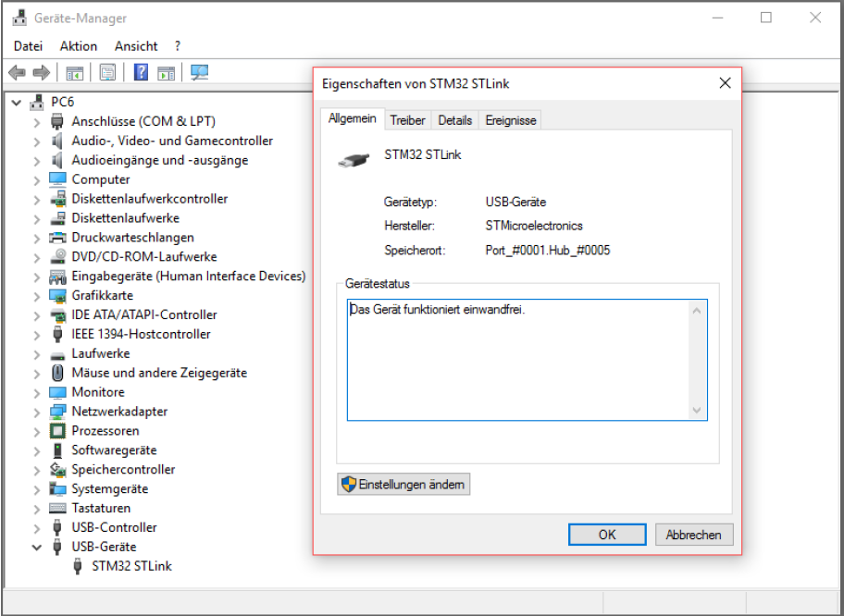Viewport: 844px width, 616px height.
Task: Expand the Monitore node
Action: [37, 393]
